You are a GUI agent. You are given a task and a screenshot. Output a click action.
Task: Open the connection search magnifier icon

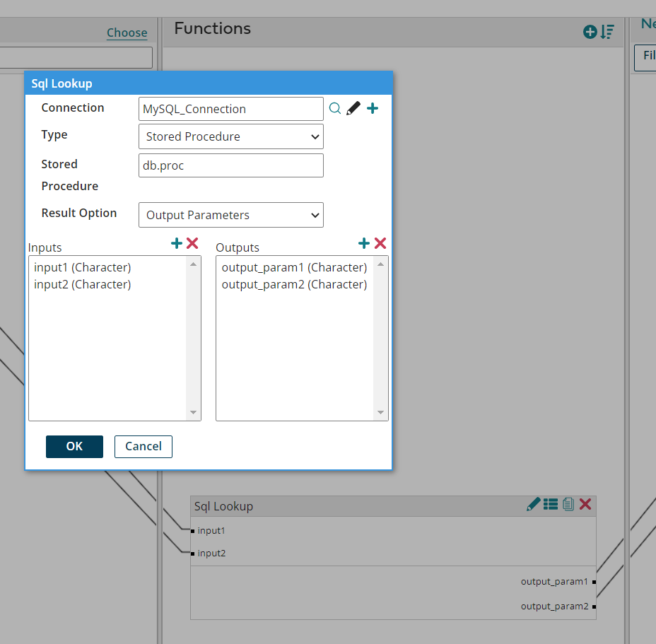point(335,108)
